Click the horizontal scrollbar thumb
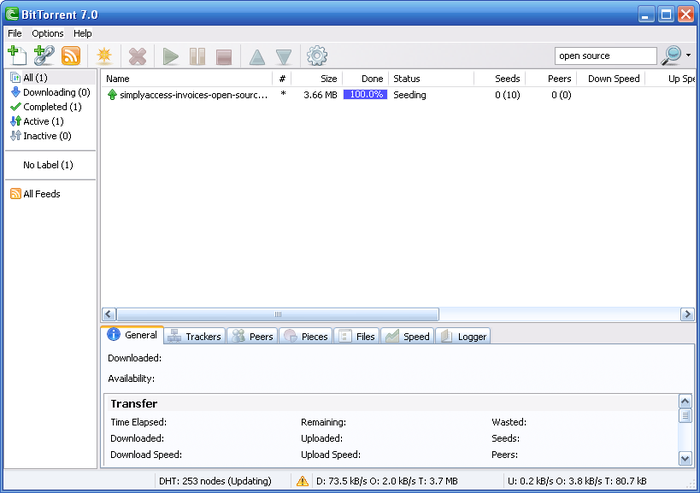Screen dimensions: 700x493 tap(278, 314)
